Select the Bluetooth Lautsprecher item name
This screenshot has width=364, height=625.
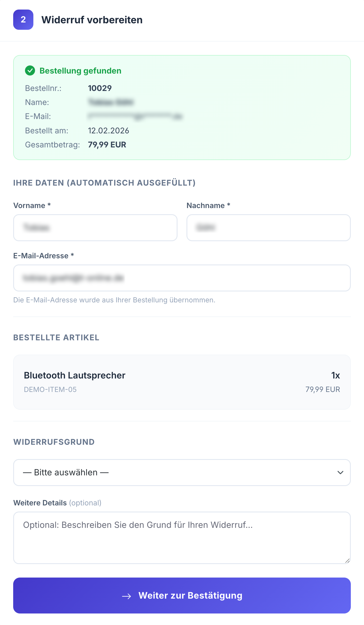(75, 375)
